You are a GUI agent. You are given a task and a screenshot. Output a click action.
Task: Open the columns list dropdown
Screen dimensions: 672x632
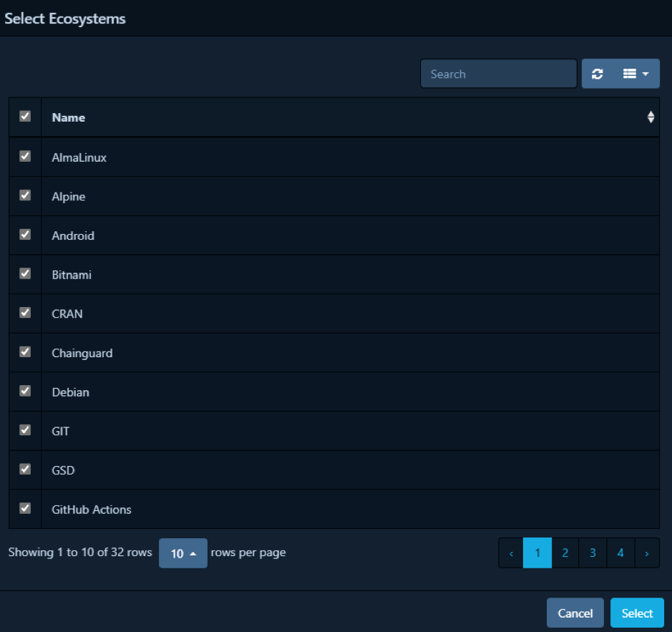(636, 74)
